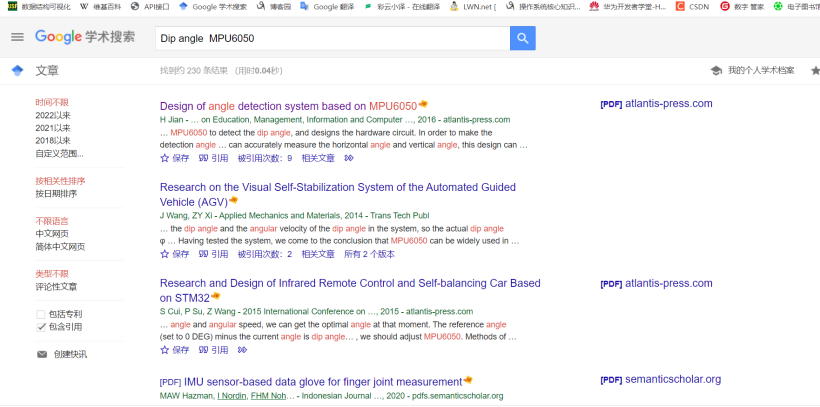Click the search box containing Dip angle MPU6050
Viewport: 820px width, 407px height.
(333, 38)
